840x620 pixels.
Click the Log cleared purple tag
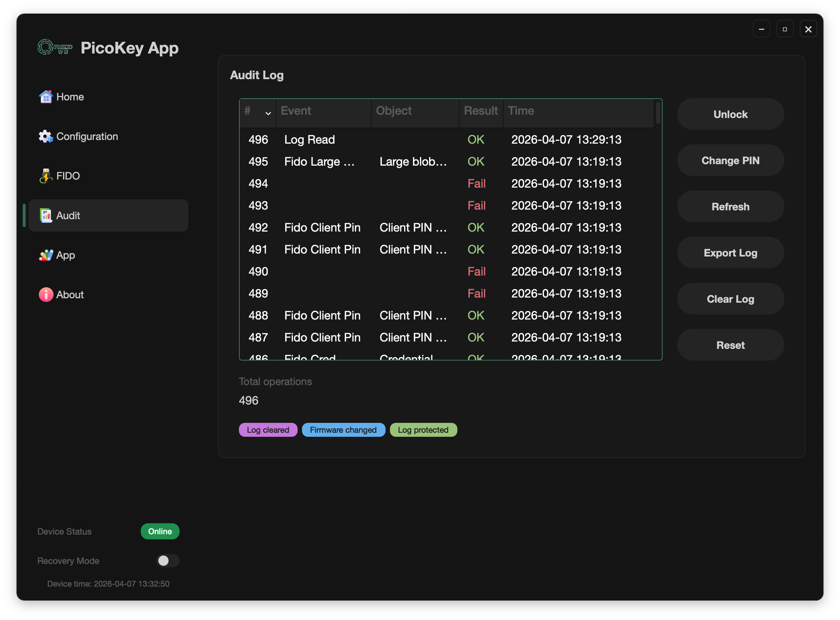pos(268,430)
